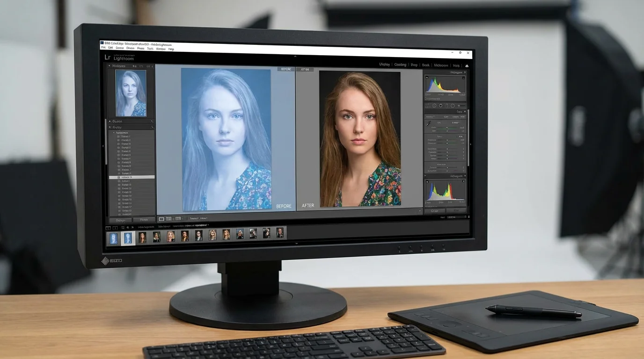Image resolution: width=644 pixels, height=359 pixels.
Task: Click the filmstrip grid view icon
Action: [x=123, y=228]
